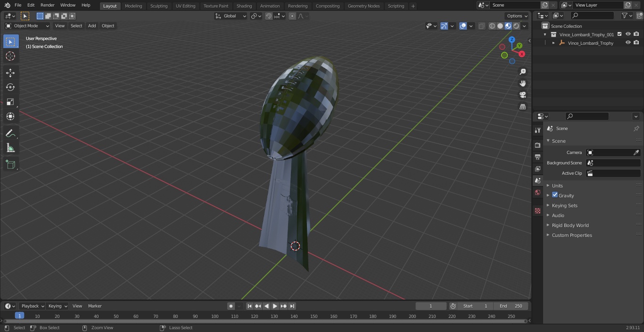Toggle the auto keying record button
The width and height of the screenshot is (644, 332).
click(x=231, y=306)
